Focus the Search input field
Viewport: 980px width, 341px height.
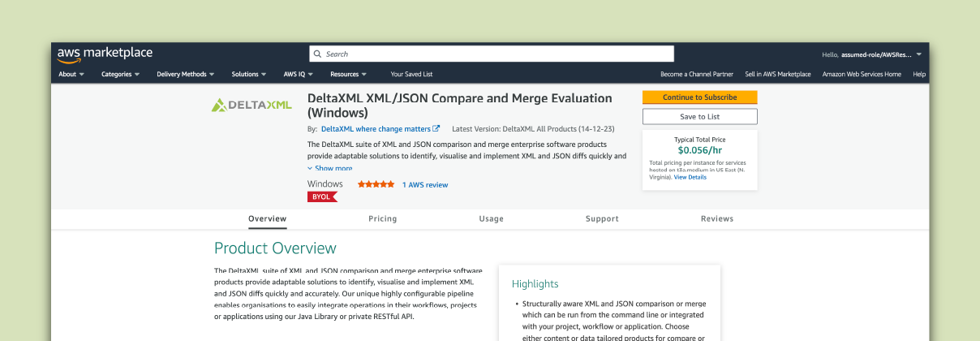pos(495,54)
